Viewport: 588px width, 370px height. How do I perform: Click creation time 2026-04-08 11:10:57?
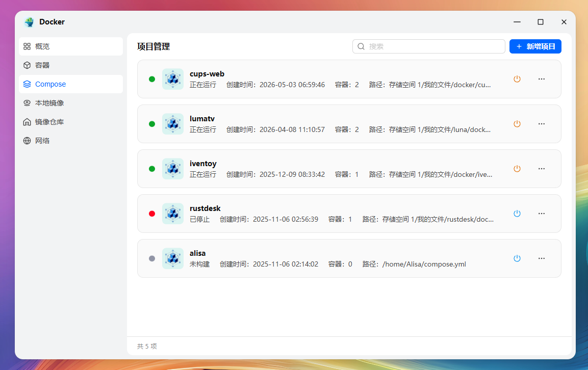(x=292, y=130)
